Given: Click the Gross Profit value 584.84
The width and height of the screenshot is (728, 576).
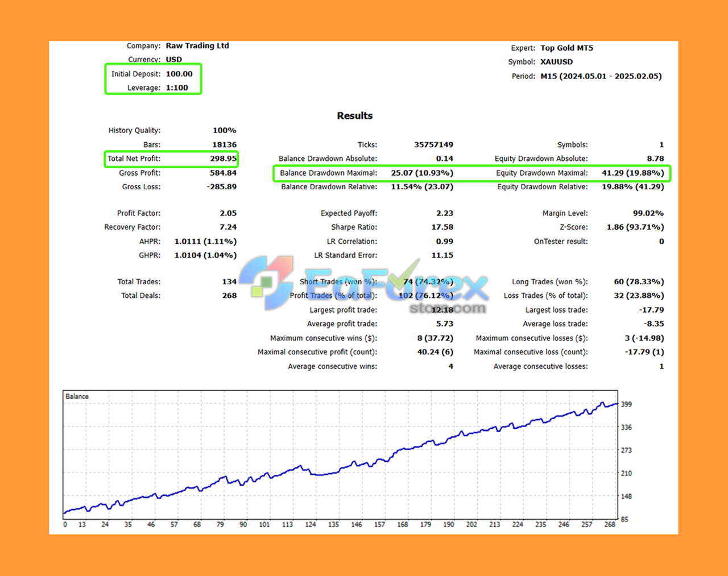Looking at the screenshot, I should tap(224, 173).
